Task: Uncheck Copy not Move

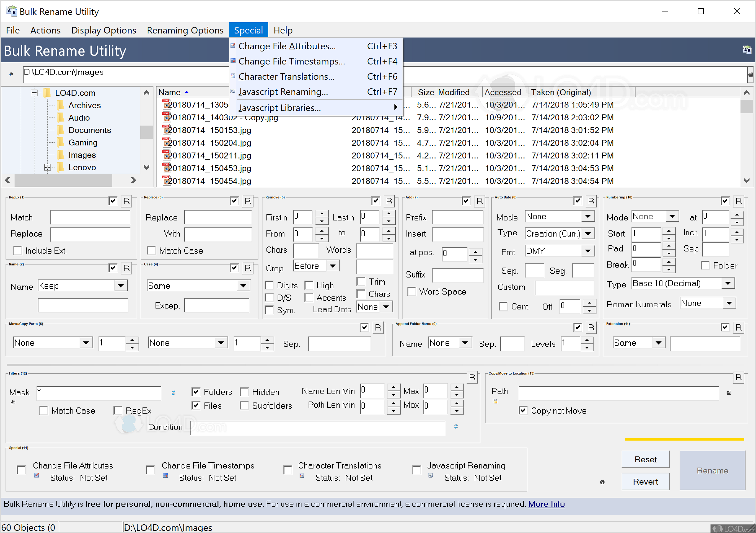Action: [523, 411]
